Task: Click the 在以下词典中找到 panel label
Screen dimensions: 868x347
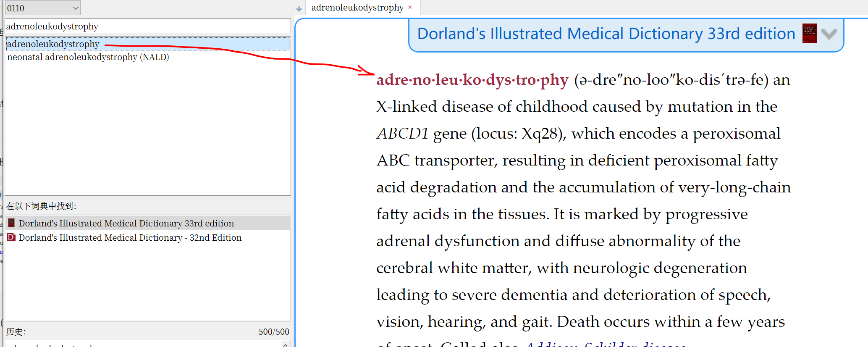Action: [41, 206]
